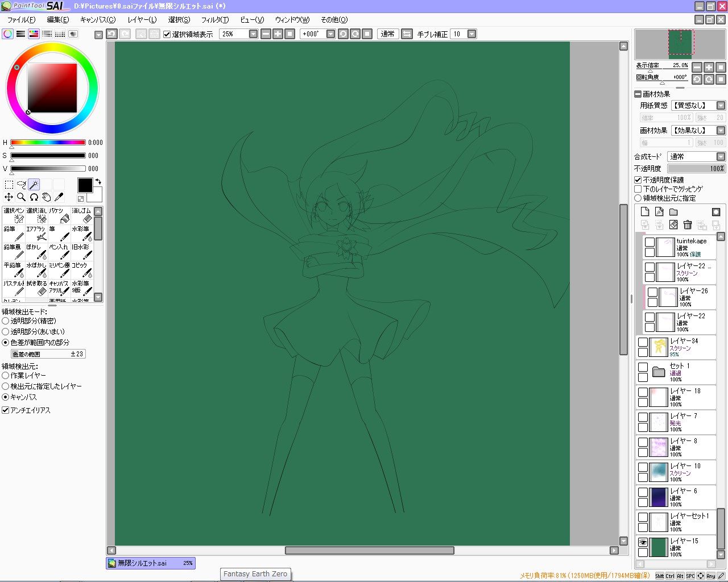Delete layer with trash icon

pyautogui.click(x=688, y=225)
